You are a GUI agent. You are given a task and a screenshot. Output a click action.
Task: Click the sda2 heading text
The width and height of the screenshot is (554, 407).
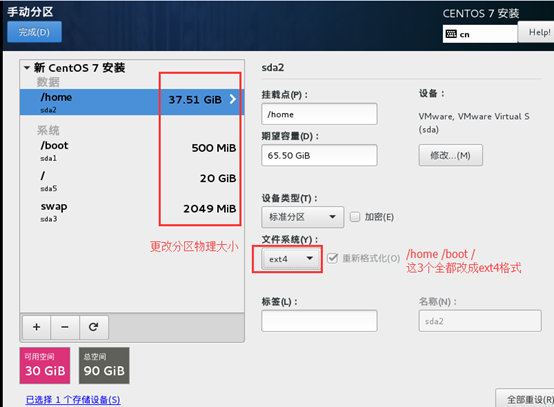tap(273, 67)
